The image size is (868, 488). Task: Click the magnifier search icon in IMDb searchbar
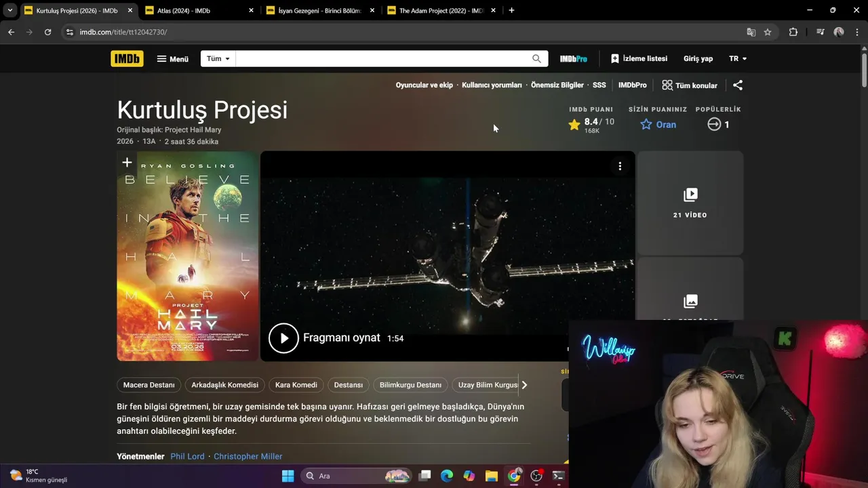tap(536, 59)
